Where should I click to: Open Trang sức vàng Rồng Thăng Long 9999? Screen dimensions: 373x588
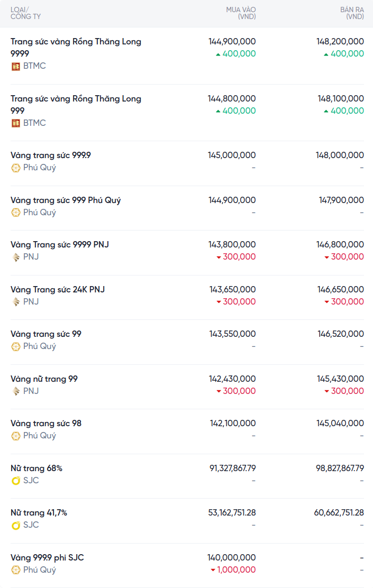point(76,47)
